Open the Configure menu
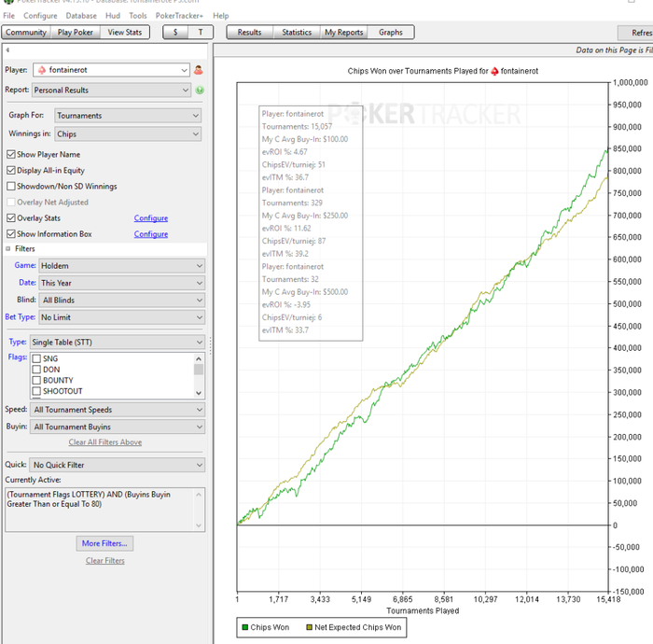Viewport: 653px width, 644px height. (x=40, y=16)
